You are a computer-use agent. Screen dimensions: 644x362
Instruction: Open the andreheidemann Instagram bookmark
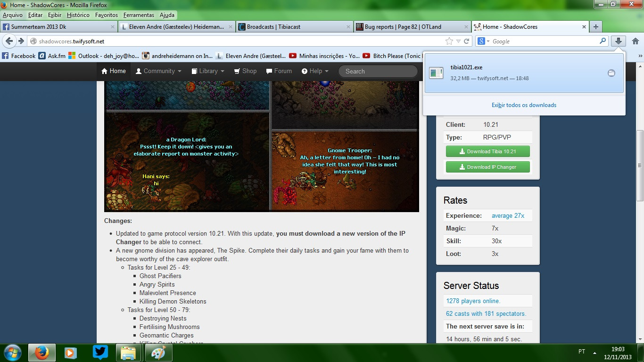[x=178, y=56]
